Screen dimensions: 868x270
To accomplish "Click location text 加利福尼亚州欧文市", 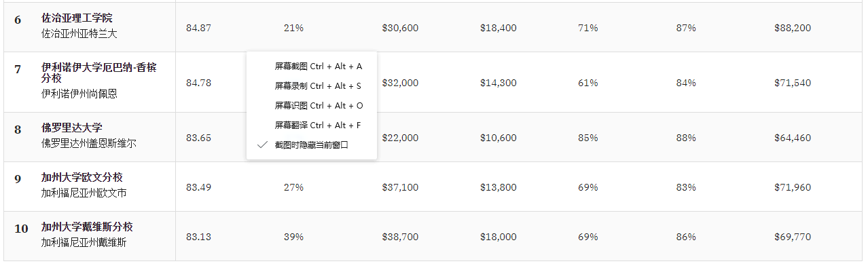I will point(84,193).
